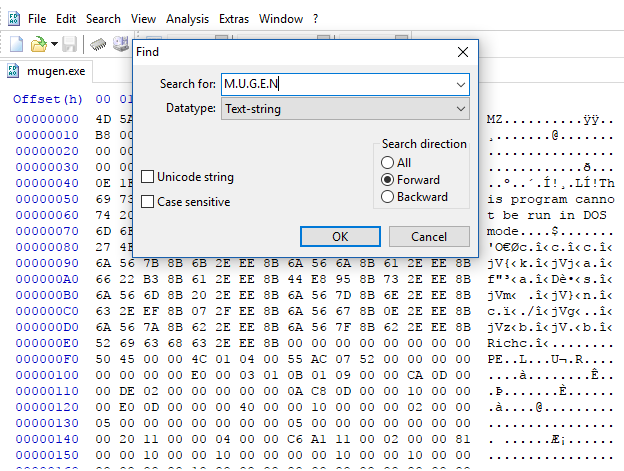
Task: Click the mugen.exe tab file icon
Action: pos(13,71)
